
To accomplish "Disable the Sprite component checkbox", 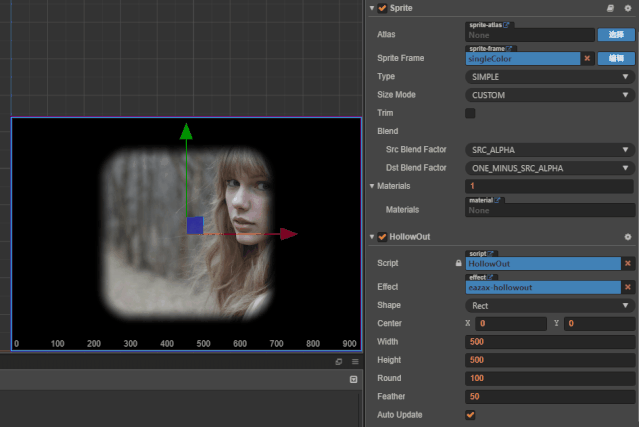I will pyautogui.click(x=382, y=9).
